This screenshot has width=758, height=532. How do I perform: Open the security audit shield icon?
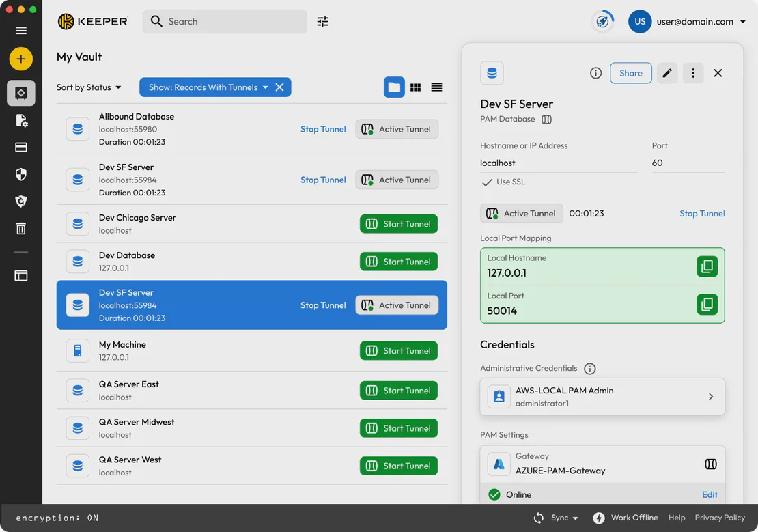click(x=20, y=201)
